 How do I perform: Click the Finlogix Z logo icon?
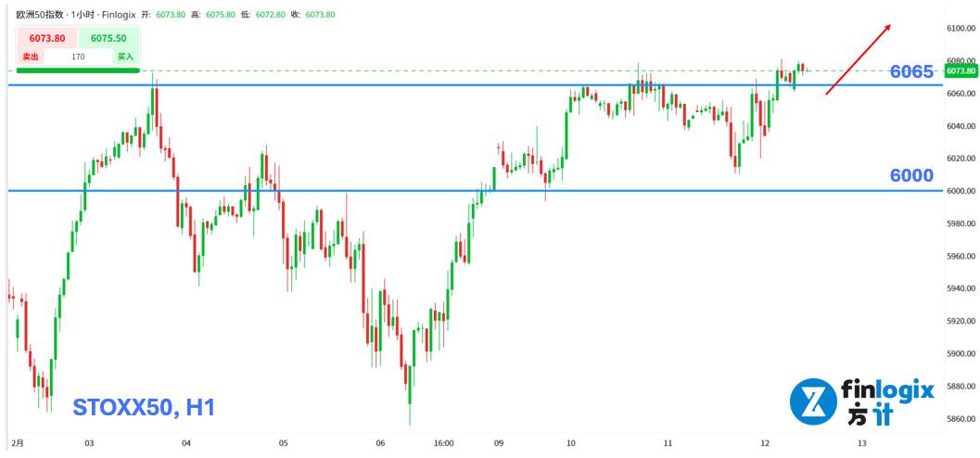pyautogui.click(x=812, y=401)
